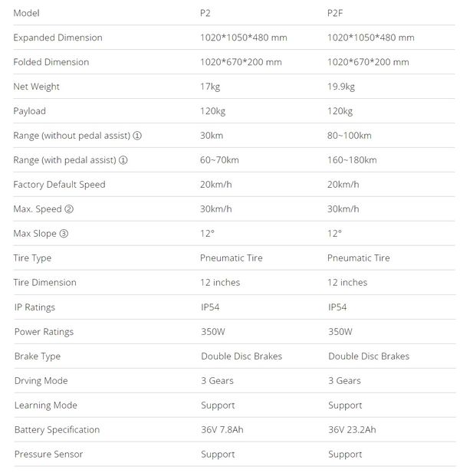The image size is (460, 476).
Task: Select the P2F model column header
Action: click(336, 13)
